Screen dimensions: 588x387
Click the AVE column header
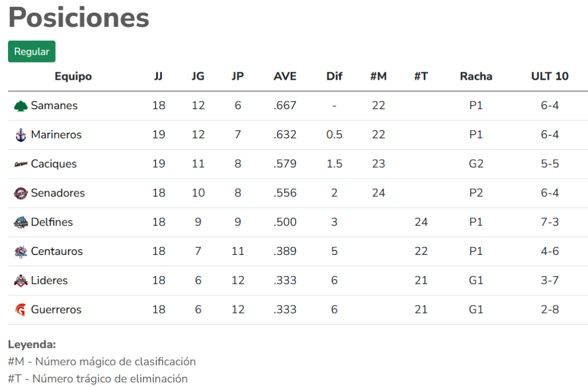click(285, 76)
